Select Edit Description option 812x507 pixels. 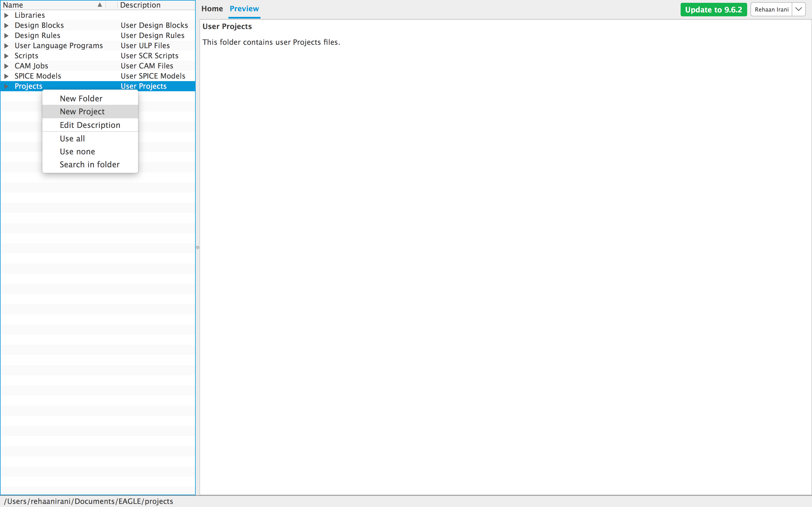(90, 125)
